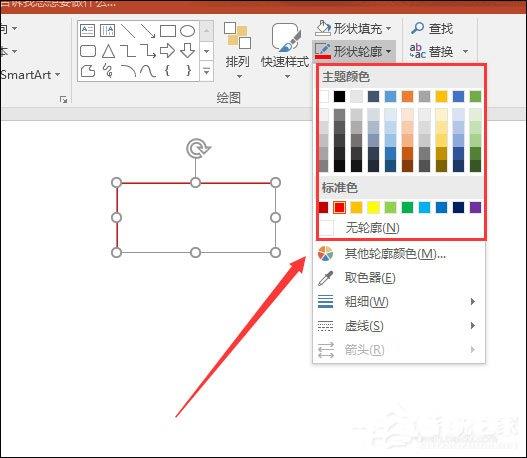Select the yellow standard color swatch
Image resolution: width=527 pixels, height=458 pixels.
tap(373, 207)
